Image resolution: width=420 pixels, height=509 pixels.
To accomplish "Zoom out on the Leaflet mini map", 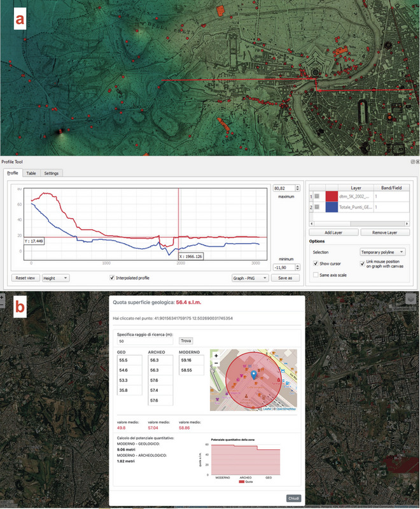I will 216,363.
